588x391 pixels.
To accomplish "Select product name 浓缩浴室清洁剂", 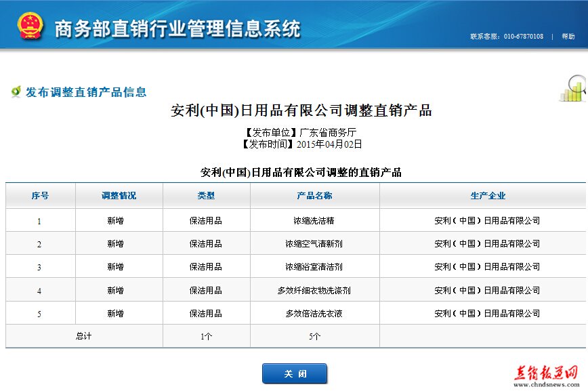I will pyautogui.click(x=314, y=267).
